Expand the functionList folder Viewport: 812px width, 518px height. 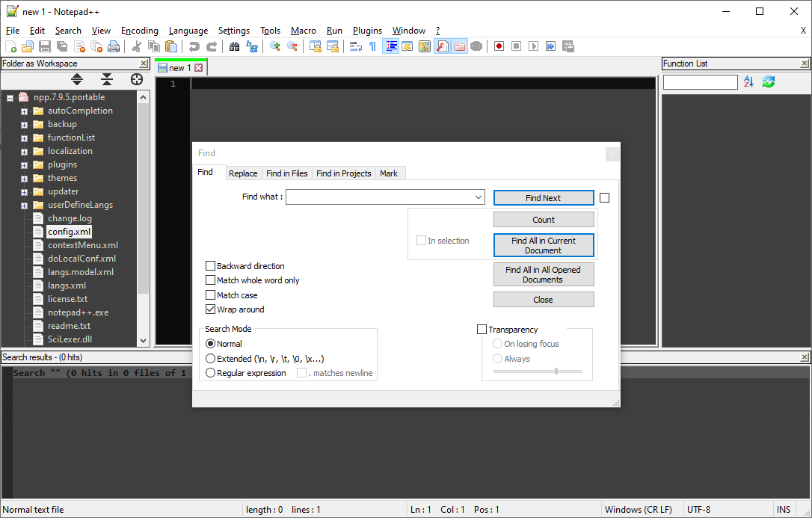(x=24, y=138)
